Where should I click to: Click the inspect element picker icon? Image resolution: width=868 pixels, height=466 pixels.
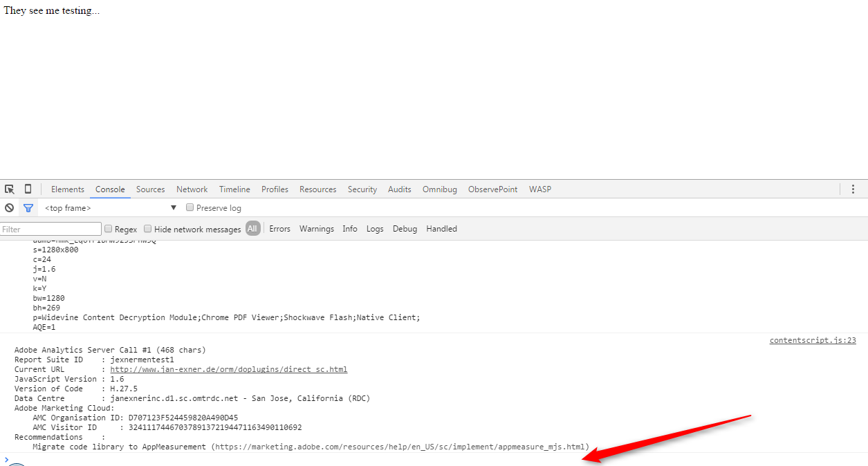coord(10,189)
